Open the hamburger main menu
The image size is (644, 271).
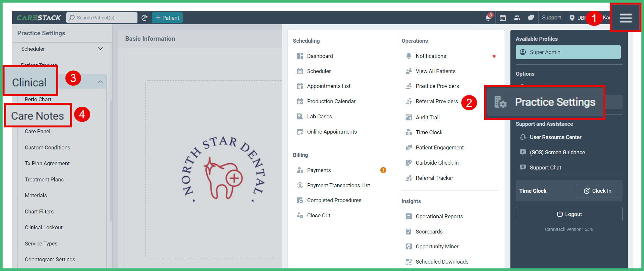click(x=626, y=18)
